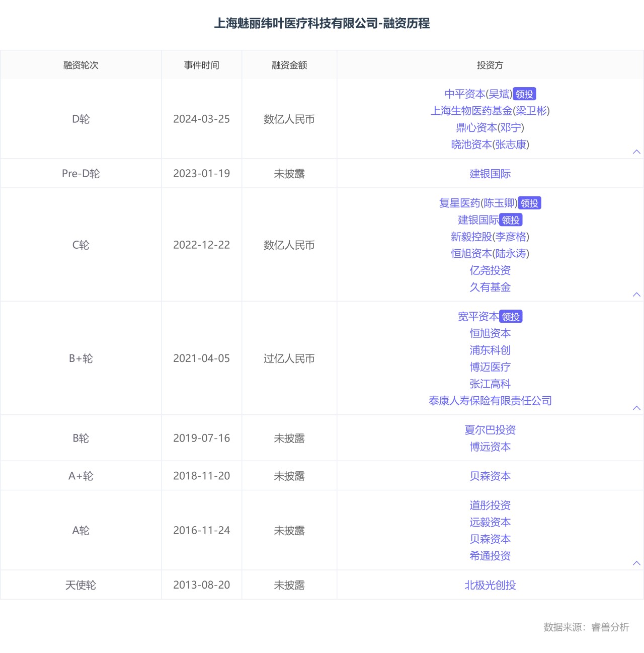Click 领投 badge beside 宽平资本
The height and width of the screenshot is (653, 644).
tap(511, 317)
